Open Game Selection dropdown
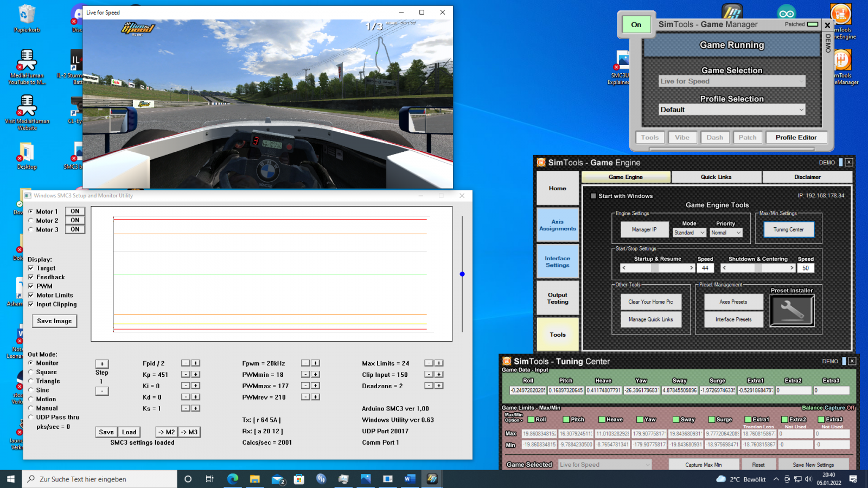This screenshot has width=868, height=488. tap(732, 81)
